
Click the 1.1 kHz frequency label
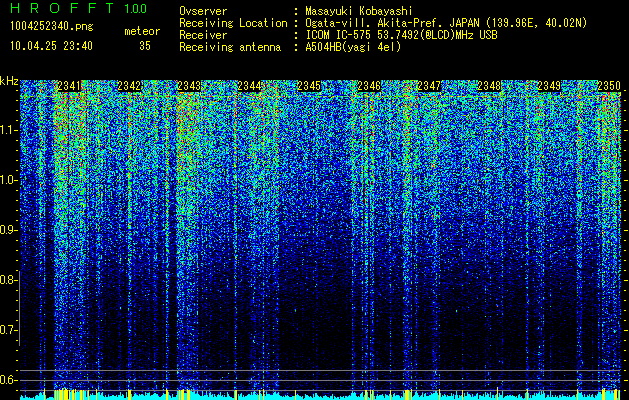point(7,130)
